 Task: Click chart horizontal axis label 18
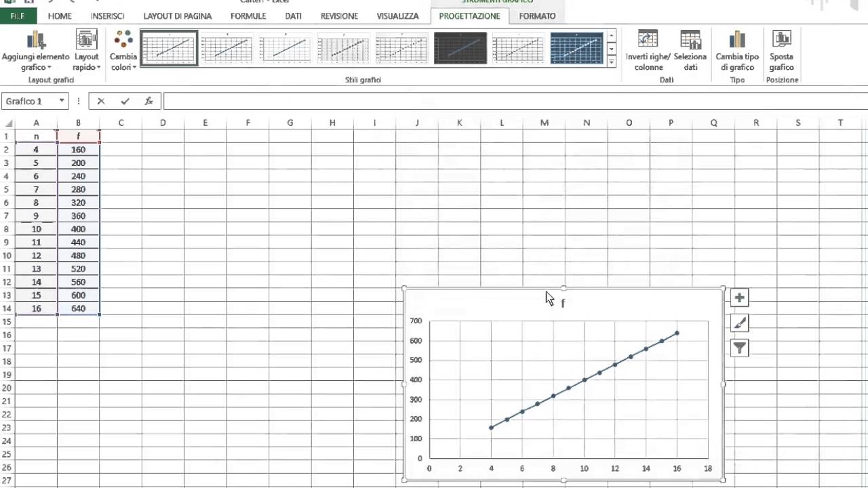click(708, 468)
